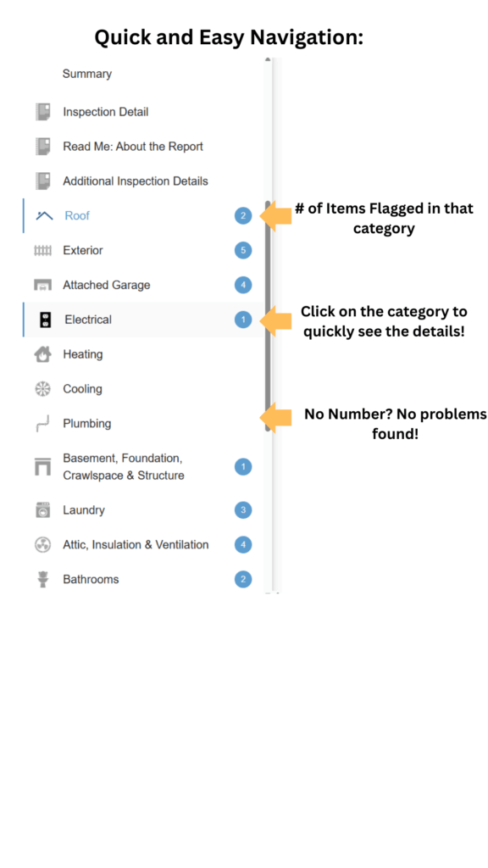Click the Bathrooms badge showing 2
This screenshot has height=868, width=488.
click(x=243, y=580)
